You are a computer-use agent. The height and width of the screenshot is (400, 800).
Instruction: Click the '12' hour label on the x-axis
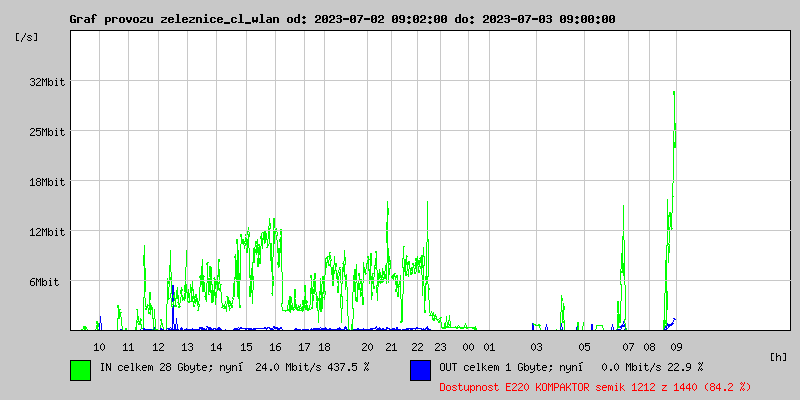pyautogui.click(x=159, y=347)
